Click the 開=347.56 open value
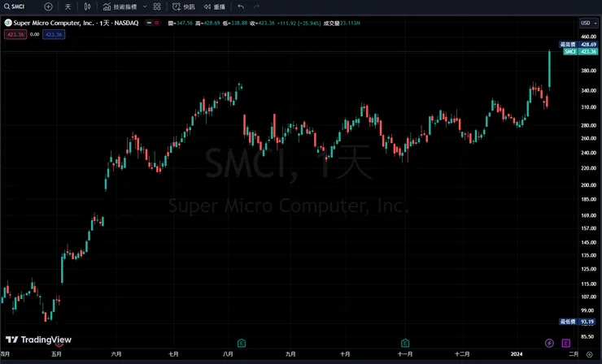 coord(181,23)
